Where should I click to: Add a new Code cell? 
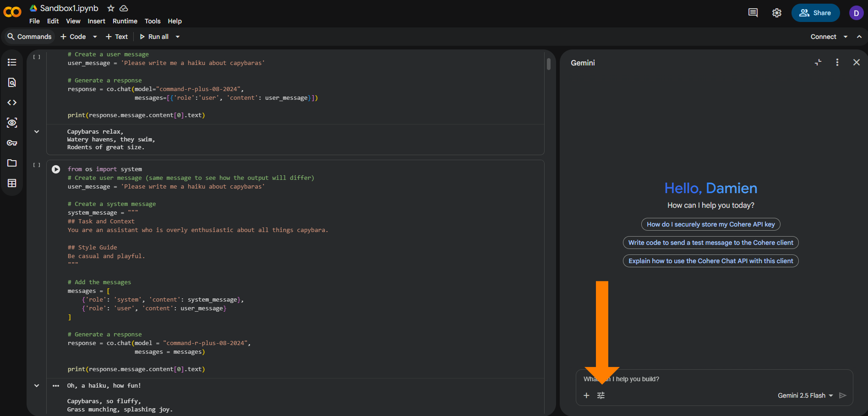pos(73,37)
